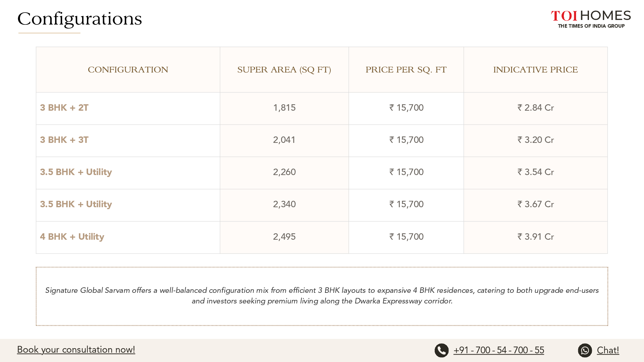Click the 2,260 super area cell

pyautogui.click(x=284, y=172)
